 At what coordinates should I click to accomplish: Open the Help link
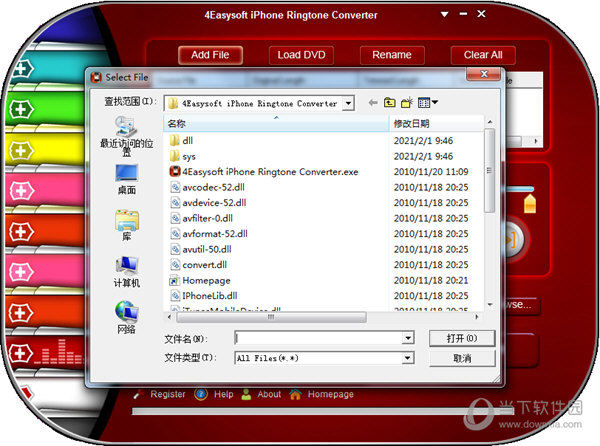coord(223,394)
